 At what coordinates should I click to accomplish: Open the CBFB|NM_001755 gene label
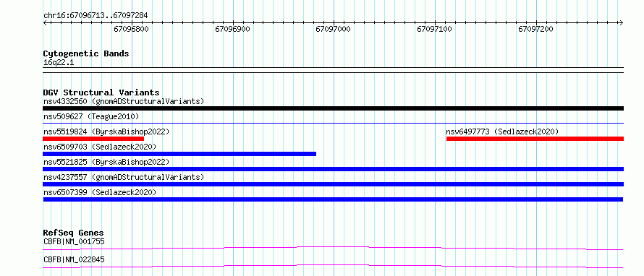74,241
